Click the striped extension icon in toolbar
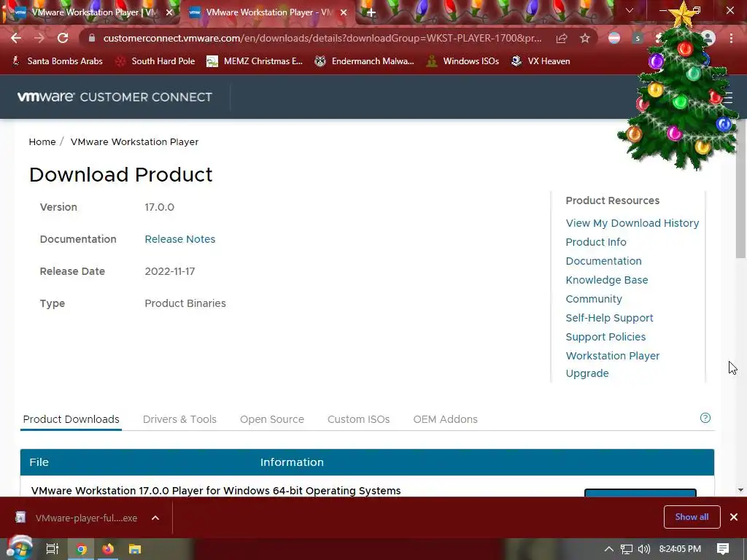 tap(614, 38)
